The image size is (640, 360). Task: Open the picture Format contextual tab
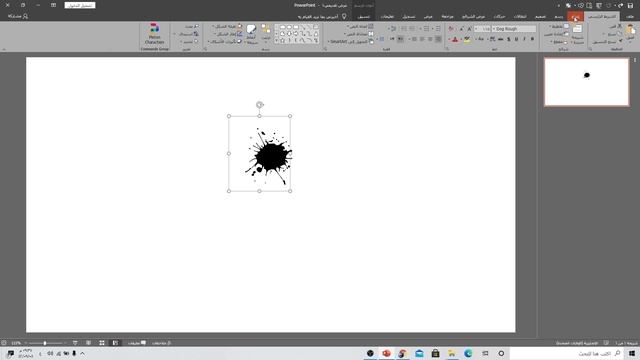363,16
